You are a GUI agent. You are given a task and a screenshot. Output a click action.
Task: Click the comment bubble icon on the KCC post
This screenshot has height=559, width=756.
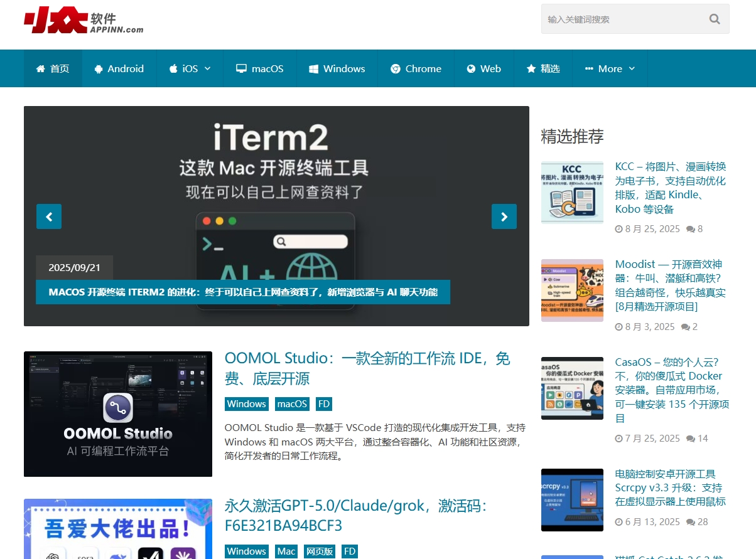(x=689, y=229)
